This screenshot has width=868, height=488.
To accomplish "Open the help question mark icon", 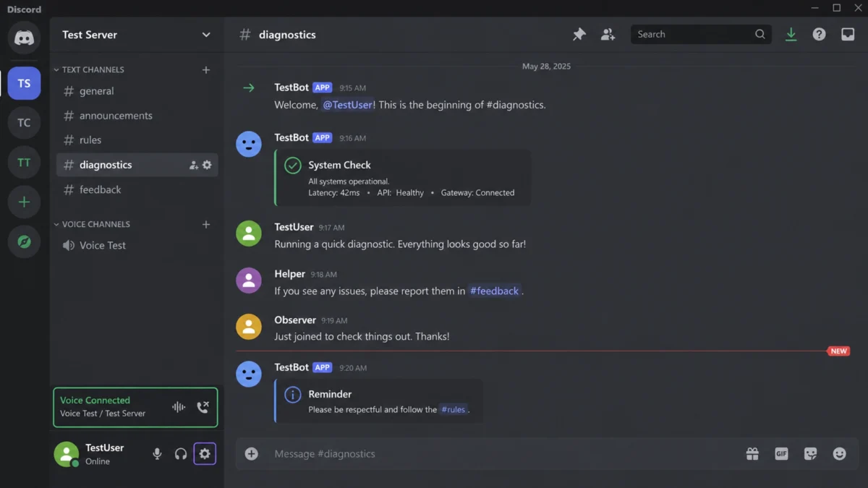I will (x=819, y=34).
